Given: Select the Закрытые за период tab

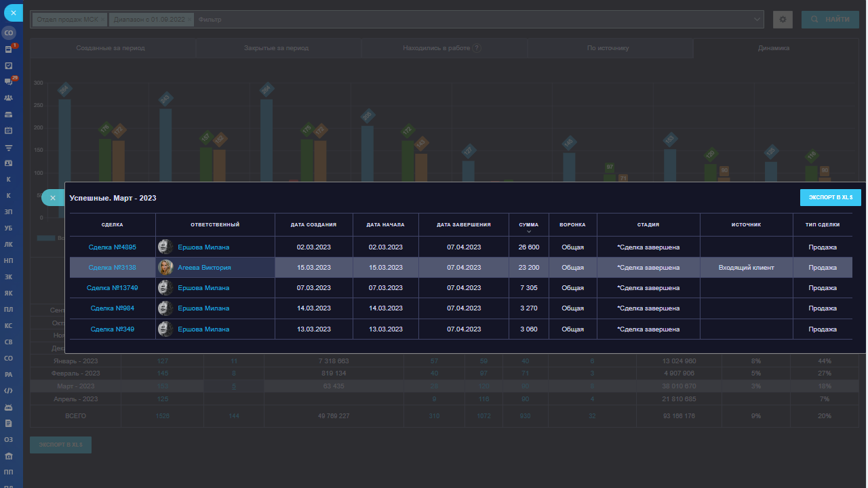Looking at the screenshot, I should (276, 48).
